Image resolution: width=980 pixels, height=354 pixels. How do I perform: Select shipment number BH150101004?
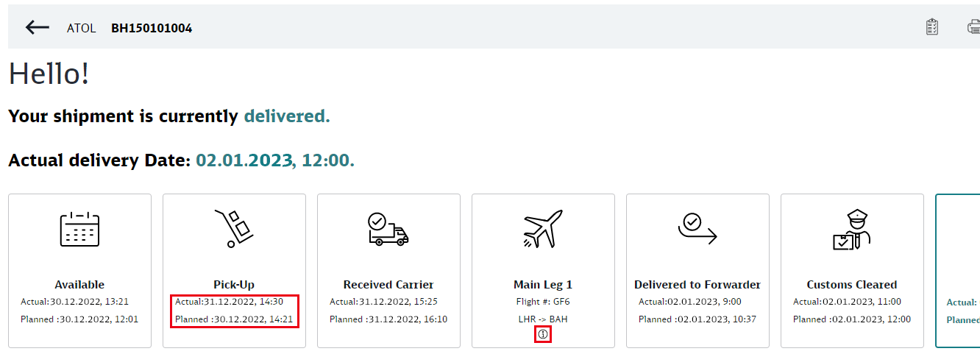coord(152,28)
